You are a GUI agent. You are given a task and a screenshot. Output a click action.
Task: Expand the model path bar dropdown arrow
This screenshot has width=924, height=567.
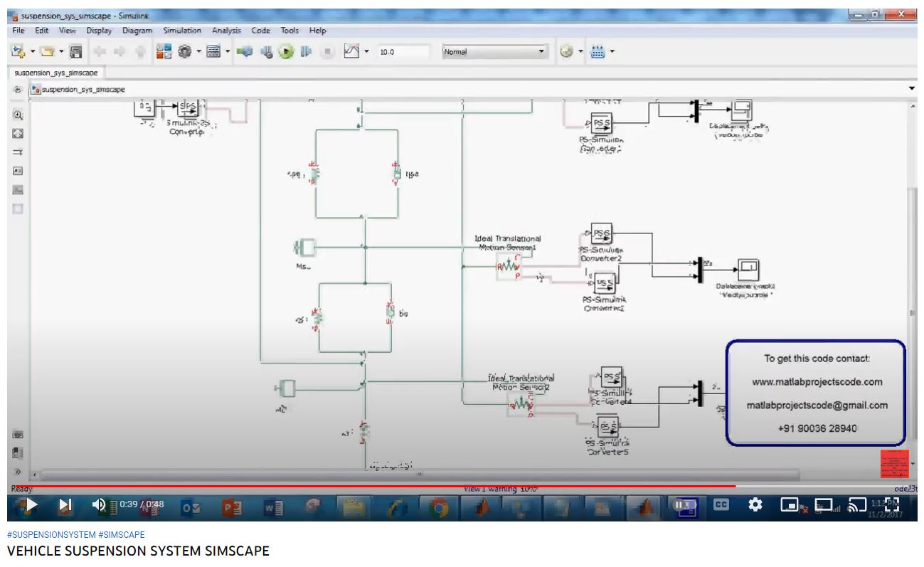(x=912, y=89)
